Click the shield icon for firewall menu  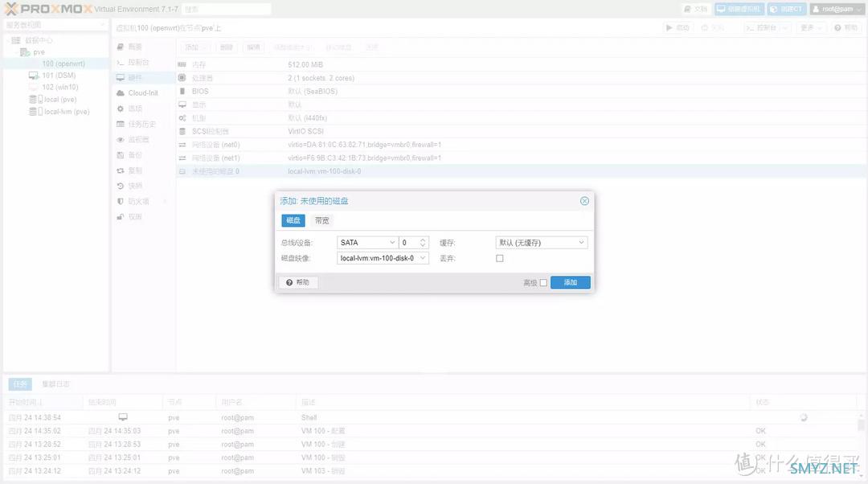pos(120,202)
